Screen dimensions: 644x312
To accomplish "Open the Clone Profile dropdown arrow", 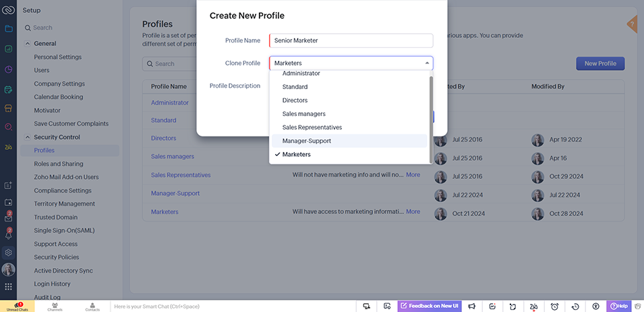I will coord(427,63).
